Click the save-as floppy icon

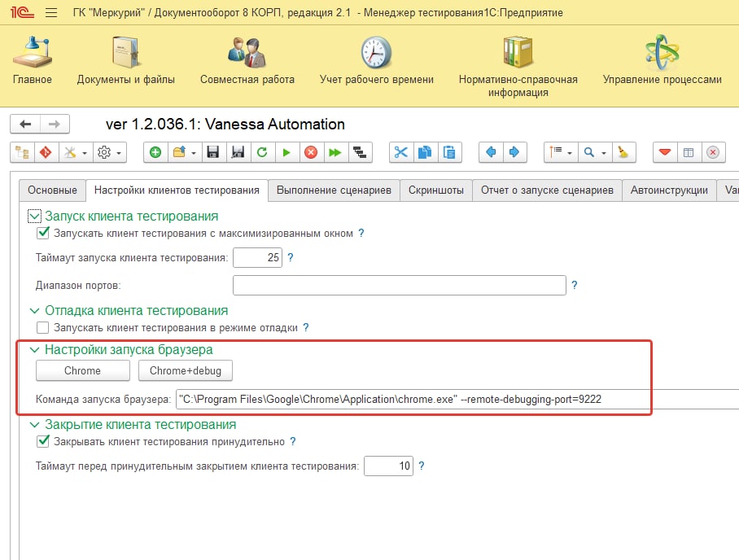[238, 152]
